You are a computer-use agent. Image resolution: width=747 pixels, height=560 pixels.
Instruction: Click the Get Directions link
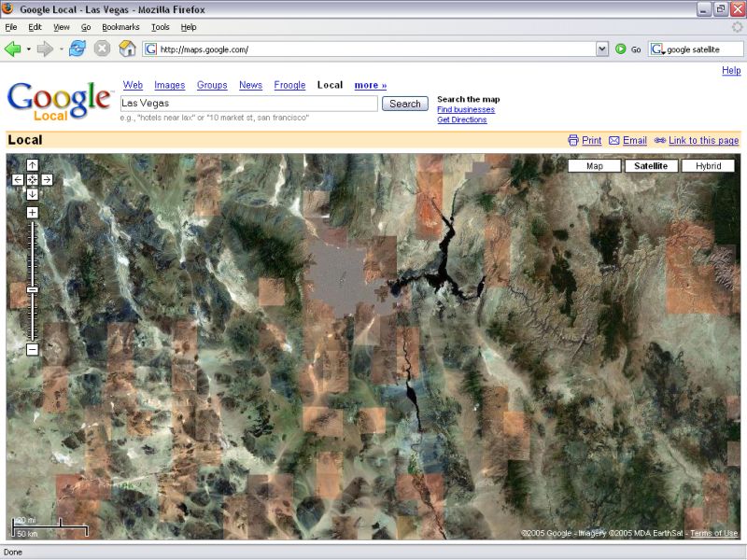[461, 119]
